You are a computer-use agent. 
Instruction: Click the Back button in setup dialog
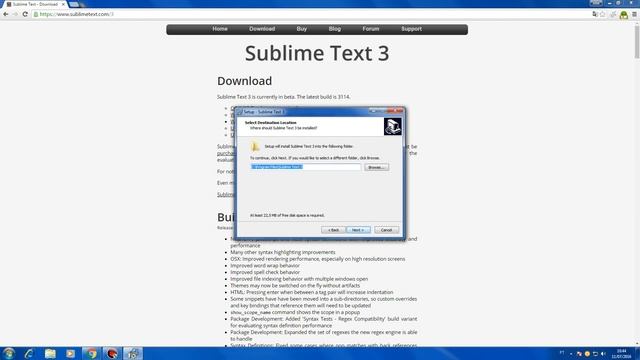(333, 230)
